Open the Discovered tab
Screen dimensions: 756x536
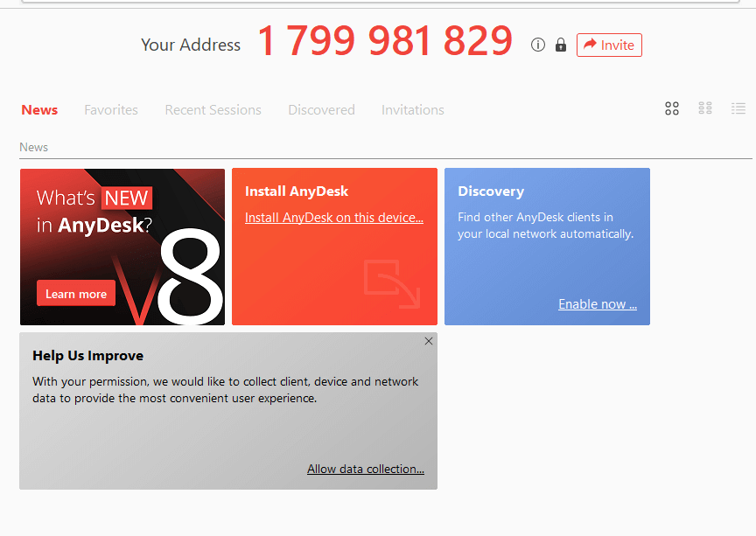click(x=322, y=110)
